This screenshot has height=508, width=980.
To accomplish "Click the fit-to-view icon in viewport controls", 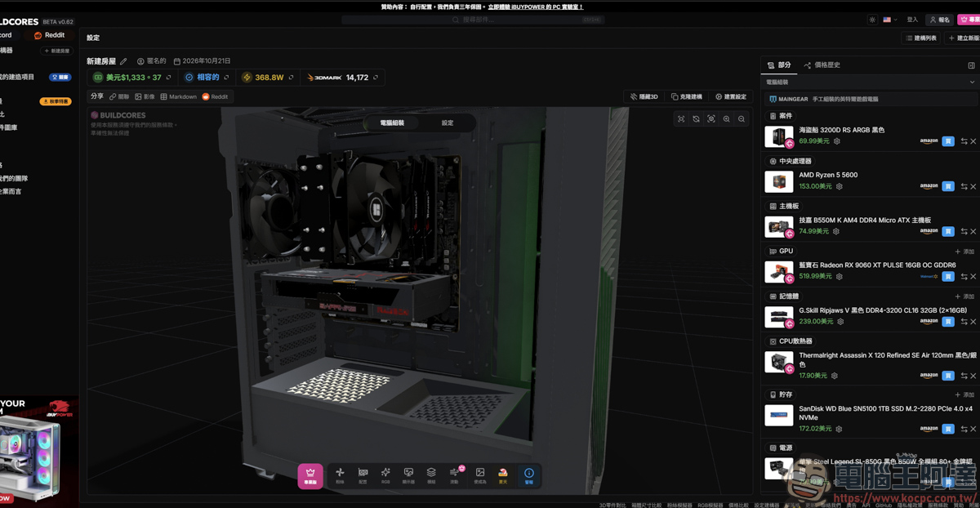I will [681, 119].
